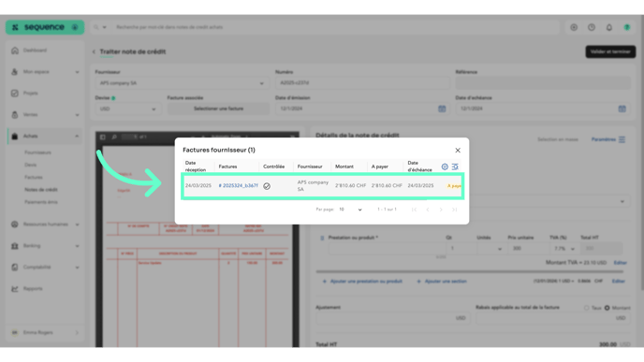644x362 pixels.
Task: Open Dashboard from the sidebar
Action: pyautogui.click(x=35, y=51)
